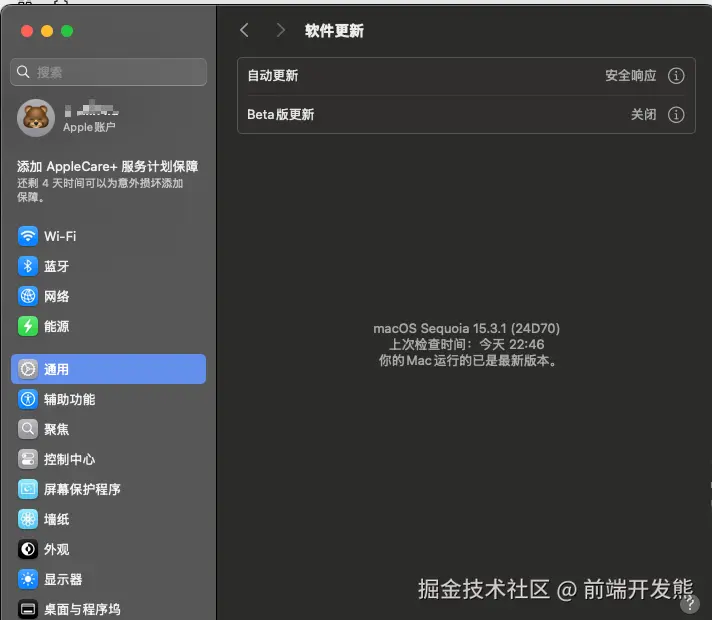Image resolution: width=712 pixels, height=620 pixels.
Task: Click macOS Sequoia 15.3.1 (24D70) text
Action: 466,328
